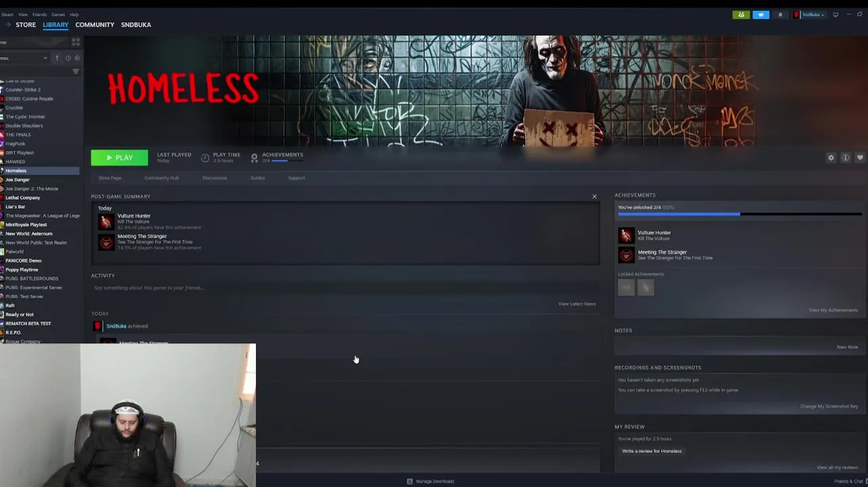Select PUBG: BATTLEGROUNDS in library

(x=32, y=279)
